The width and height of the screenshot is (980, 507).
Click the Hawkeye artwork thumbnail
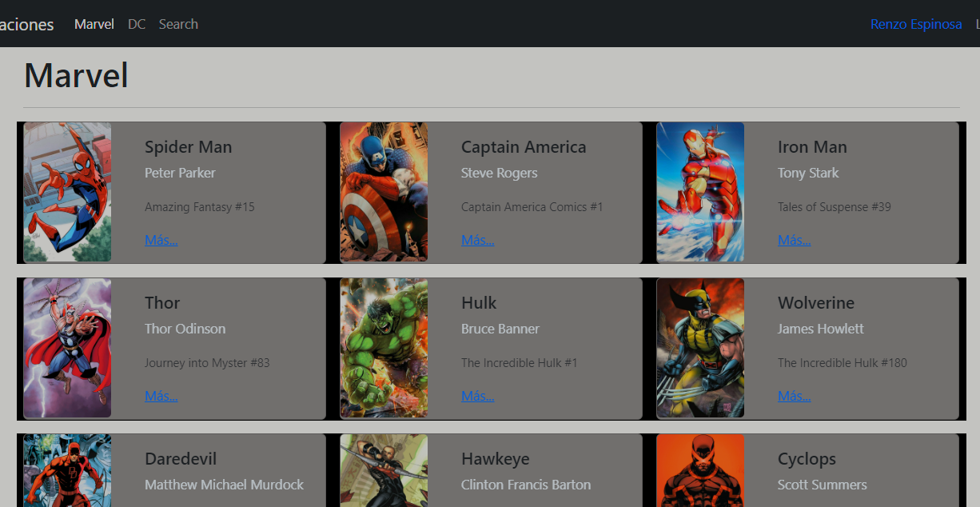pyautogui.click(x=384, y=470)
